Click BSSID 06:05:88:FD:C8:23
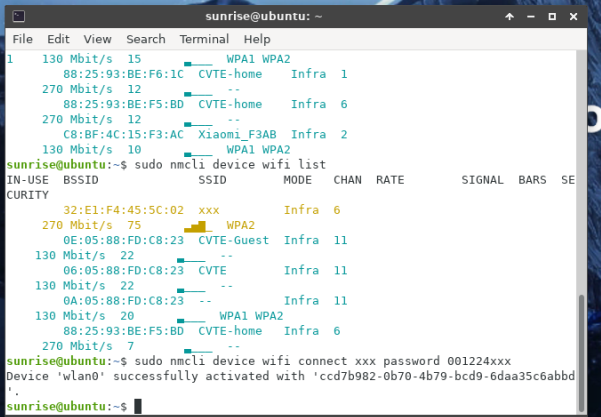This screenshot has height=417, width=601. click(123, 271)
